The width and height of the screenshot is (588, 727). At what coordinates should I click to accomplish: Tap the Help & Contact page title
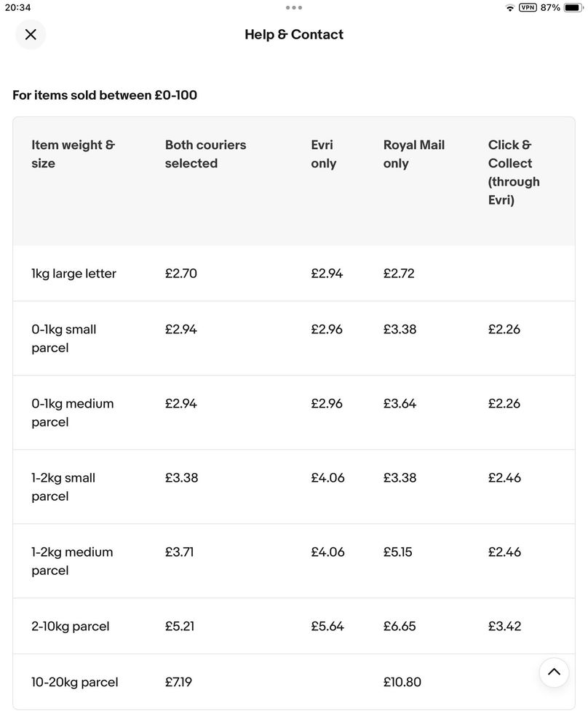tap(294, 34)
